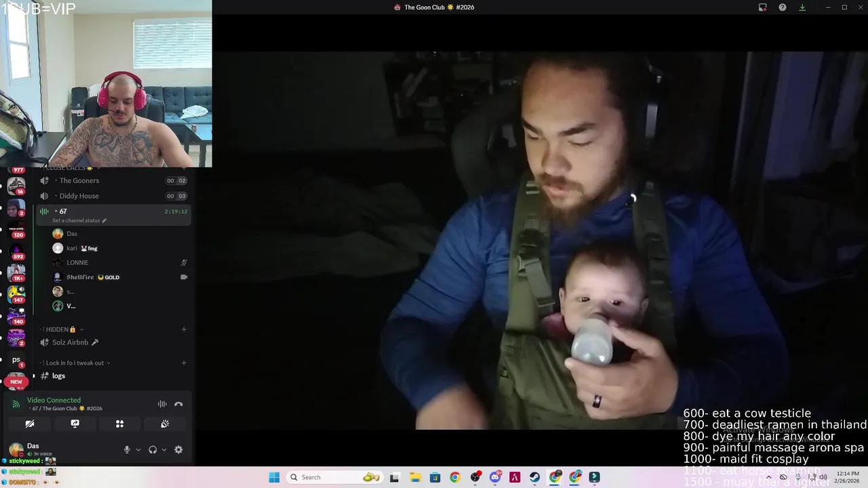This screenshot has width=868, height=488.
Task: Click the screen share button
Action: (75, 424)
